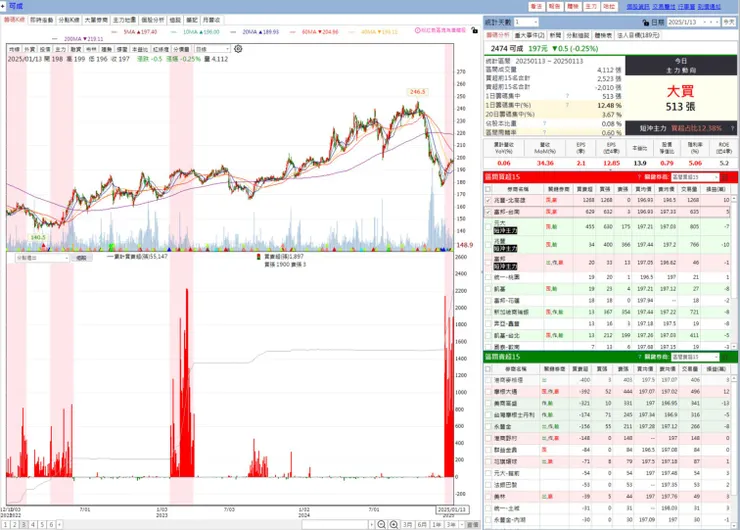Open the help icon for 1日籌碼集中

pos(567,96)
